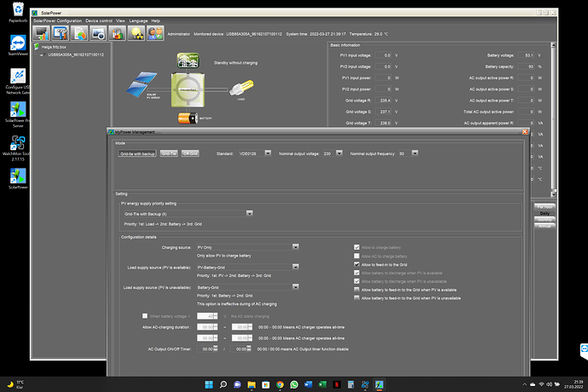
Task: Open the tools settings toolbar icon
Action: point(61,33)
